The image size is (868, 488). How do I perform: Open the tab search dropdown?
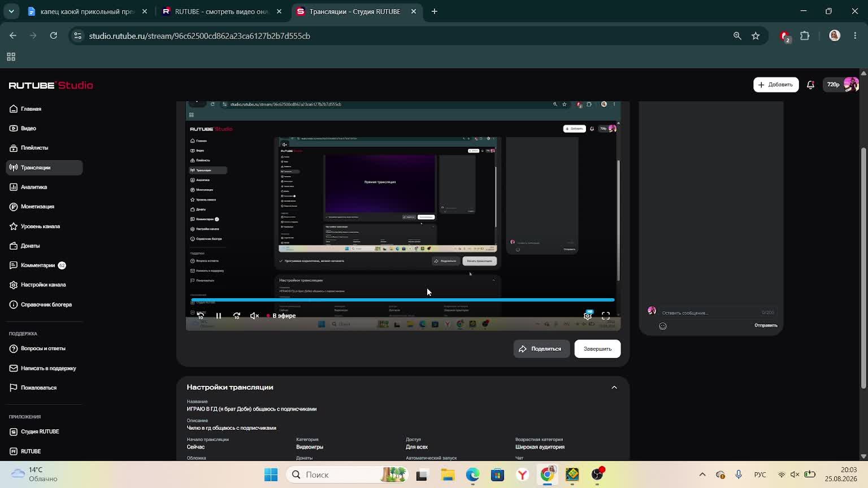[x=11, y=11]
